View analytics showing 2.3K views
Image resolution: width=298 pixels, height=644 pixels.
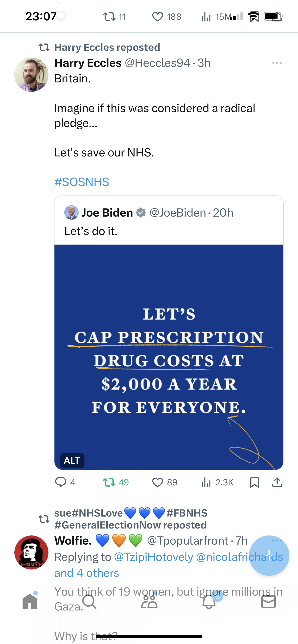tap(217, 482)
